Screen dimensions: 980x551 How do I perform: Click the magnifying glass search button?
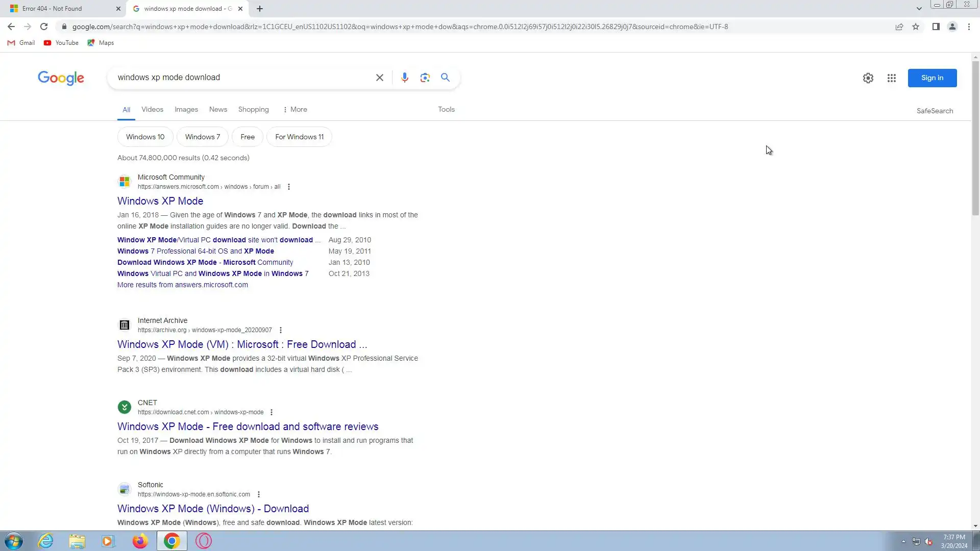click(x=445, y=78)
